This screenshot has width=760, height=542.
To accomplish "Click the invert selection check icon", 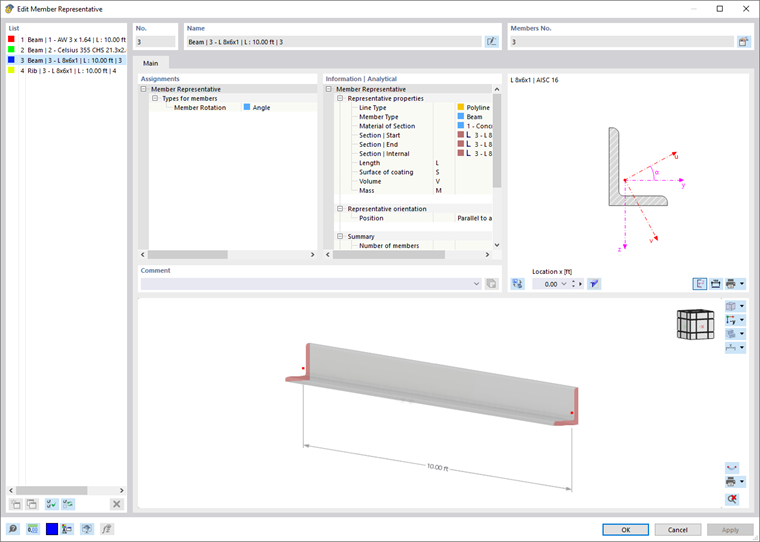I will click(68, 504).
